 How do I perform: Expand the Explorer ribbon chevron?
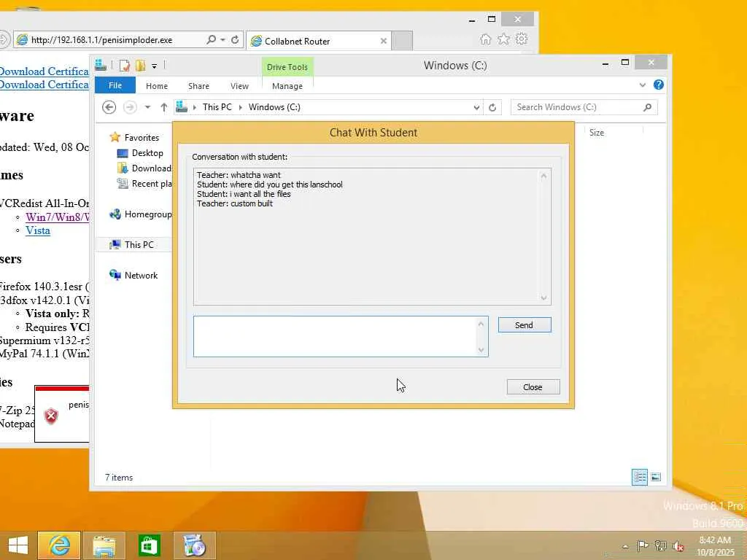click(642, 85)
